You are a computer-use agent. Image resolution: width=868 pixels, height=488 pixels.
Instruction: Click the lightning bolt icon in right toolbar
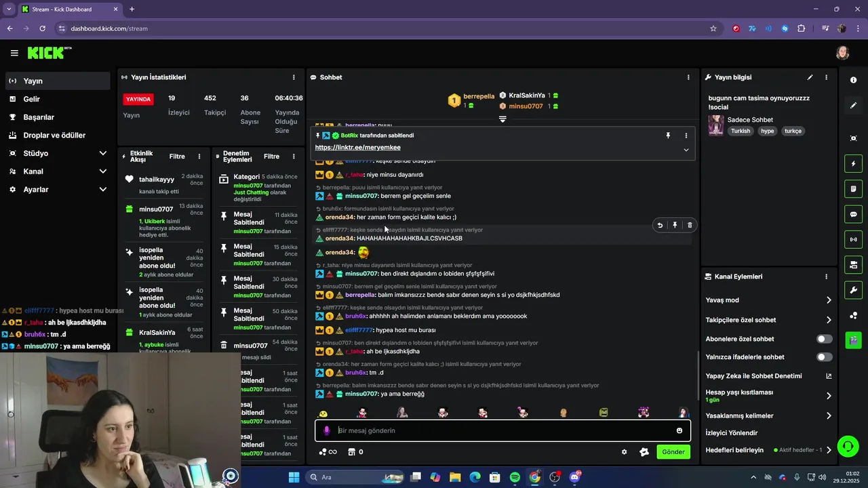tap(853, 163)
